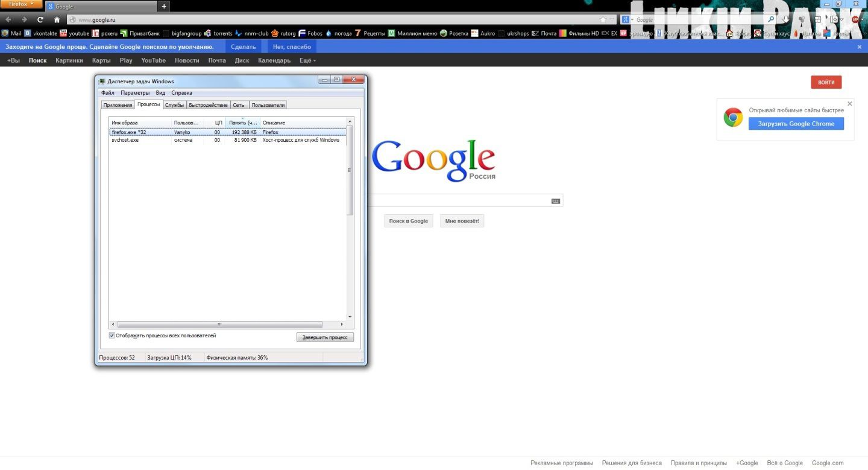Open the Приватбанк bookmark
The width and height of the screenshot is (868, 470).
pos(140,33)
